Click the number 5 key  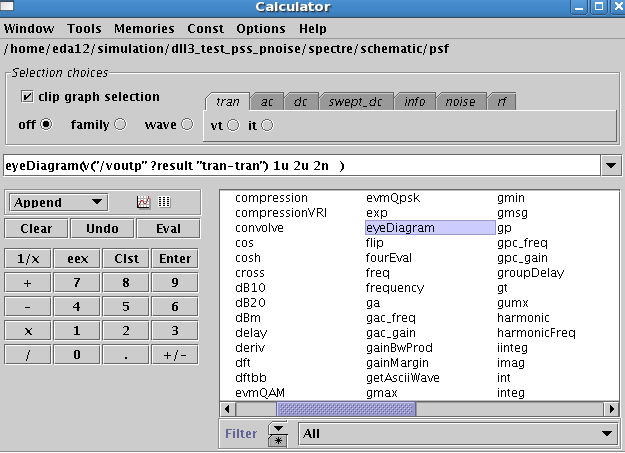tap(126, 307)
